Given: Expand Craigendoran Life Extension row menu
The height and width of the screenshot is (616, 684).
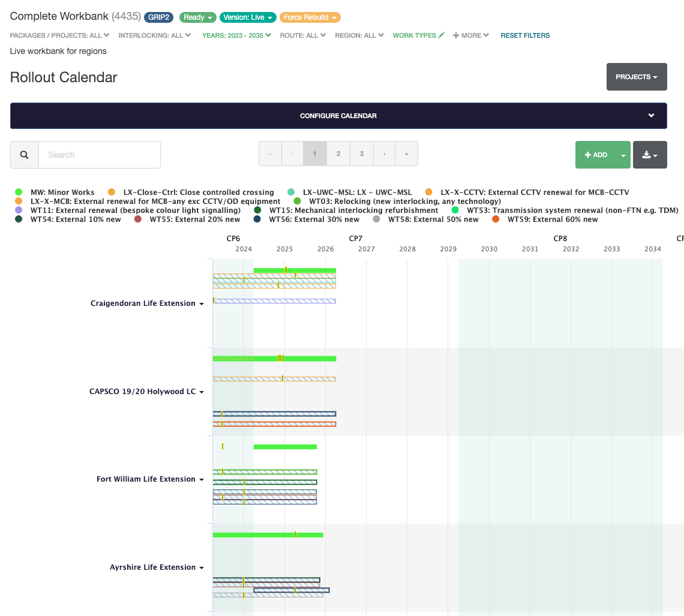Looking at the screenshot, I should (x=202, y=304).
